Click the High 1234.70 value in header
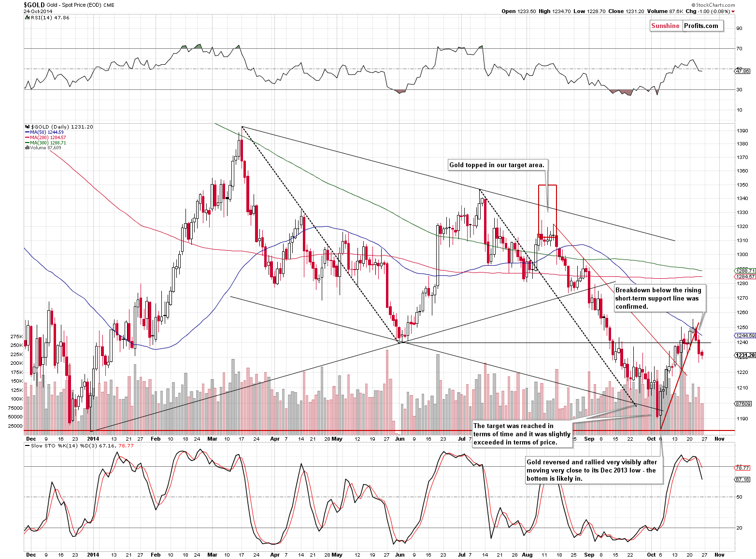This screenshot has height=559, width=756. coord(555,12)
